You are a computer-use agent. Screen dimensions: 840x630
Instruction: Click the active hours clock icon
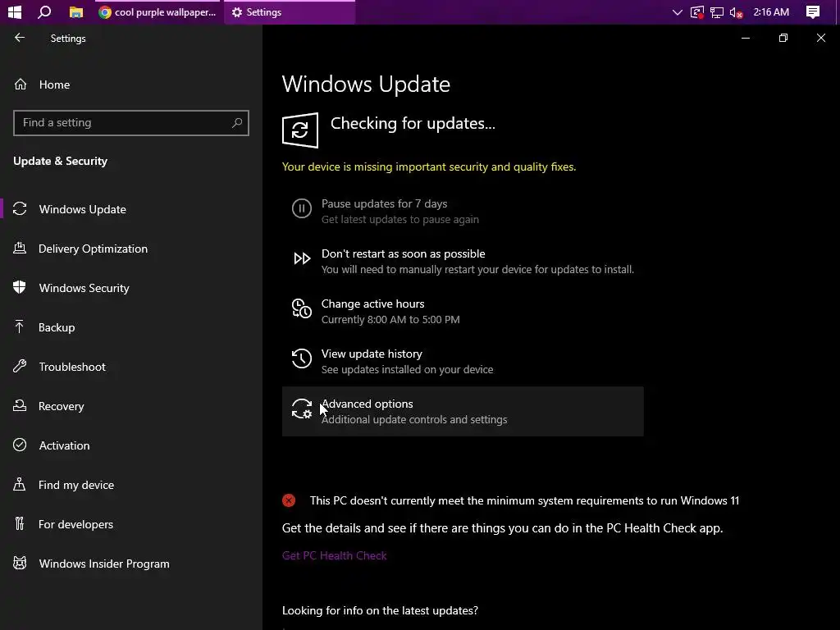coord(302,308)
